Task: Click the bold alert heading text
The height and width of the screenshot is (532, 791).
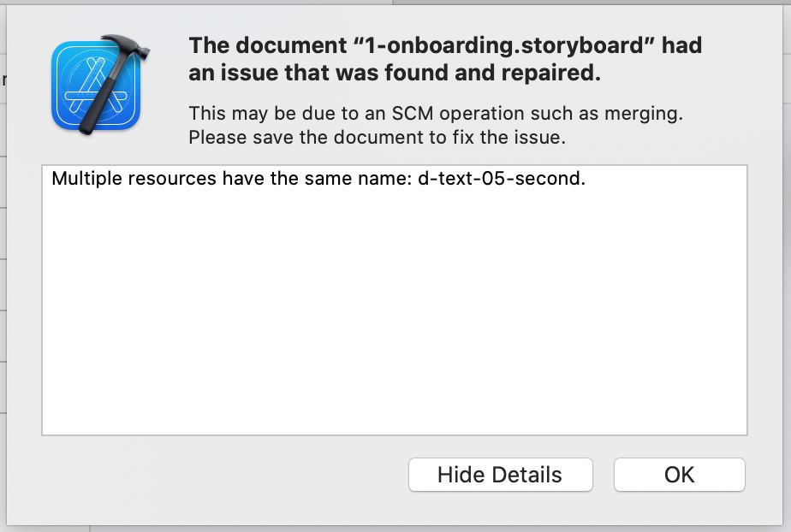Action: click(445, 59)
